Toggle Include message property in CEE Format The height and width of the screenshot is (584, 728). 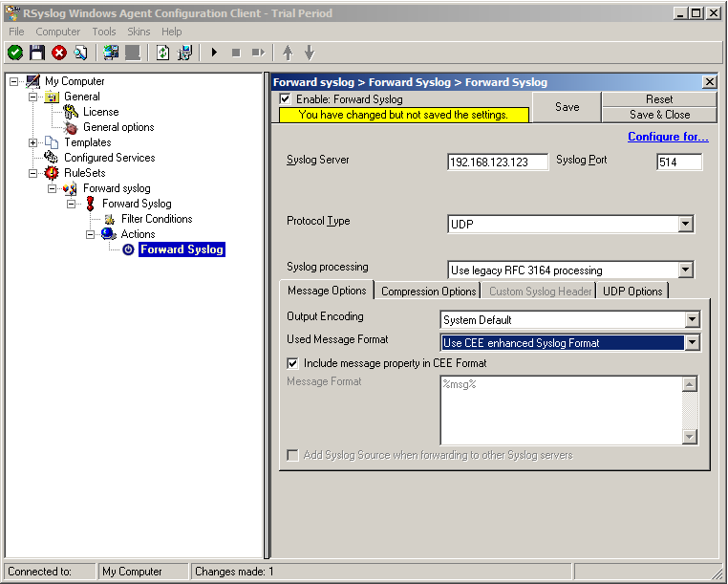tap(292, 363)
